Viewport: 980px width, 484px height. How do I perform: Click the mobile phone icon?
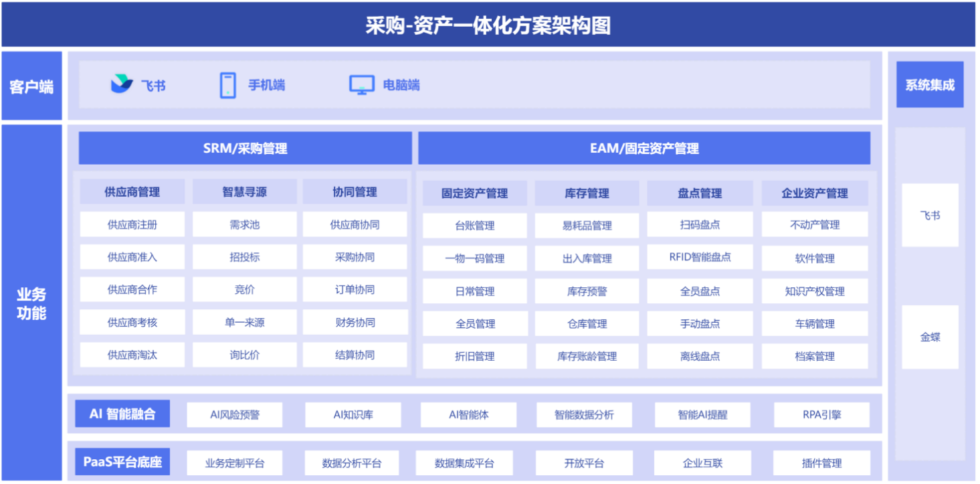pos(228,85)
